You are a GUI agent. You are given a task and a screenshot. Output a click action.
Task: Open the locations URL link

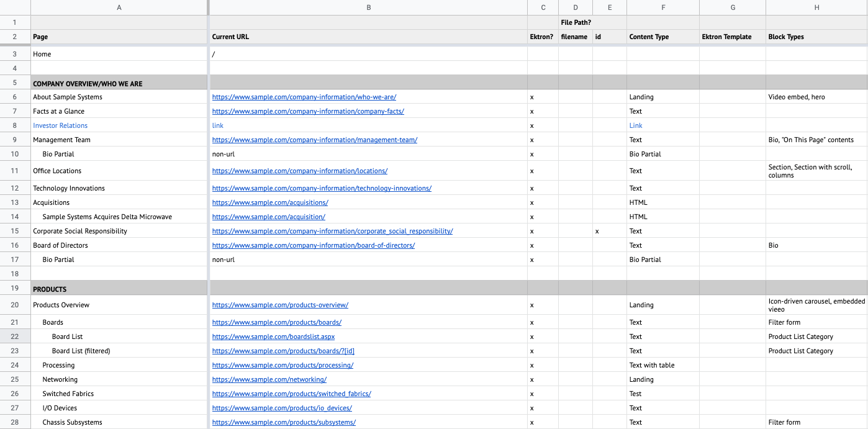[299, 171]
